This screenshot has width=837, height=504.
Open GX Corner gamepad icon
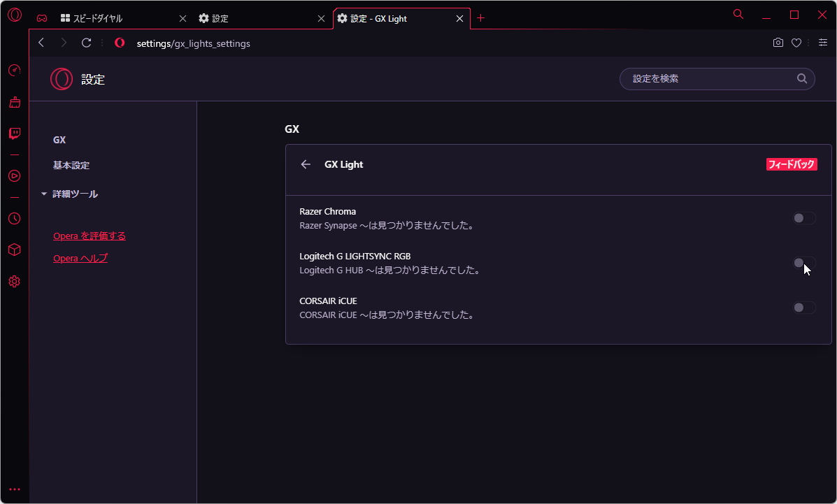coord(42,19)
